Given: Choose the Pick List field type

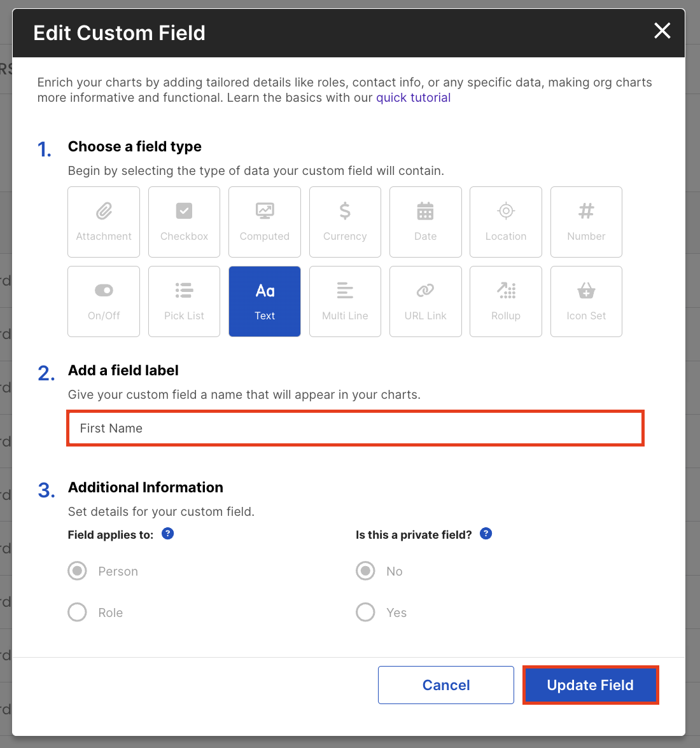Looking at the screenshot, I should pos(184,301).
